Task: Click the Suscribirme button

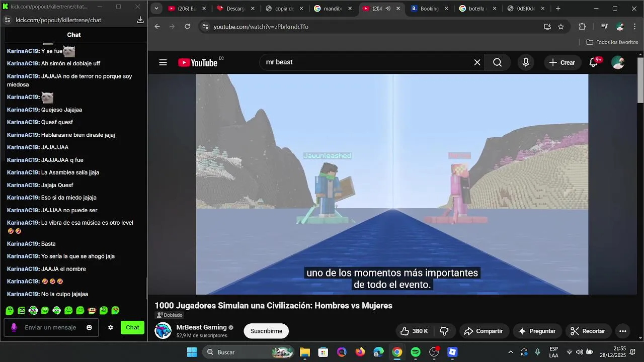Action: (266, 331)
